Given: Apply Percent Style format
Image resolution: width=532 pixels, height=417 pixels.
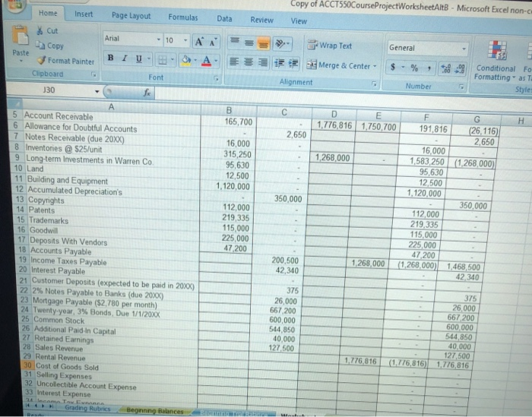Looking at the screenshot, I should (x=414, y=68).
